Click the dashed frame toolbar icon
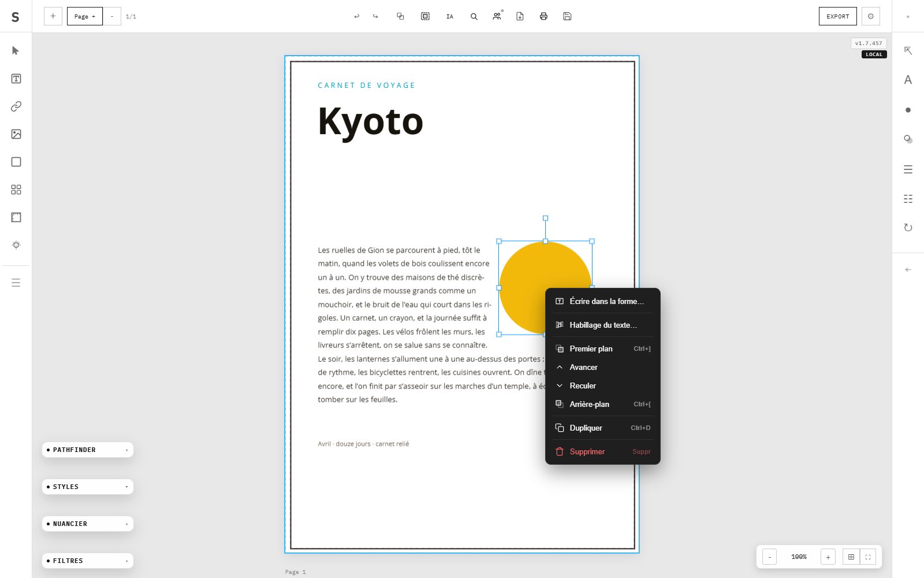Screen dimensions: 924x578 click(425, 16)
